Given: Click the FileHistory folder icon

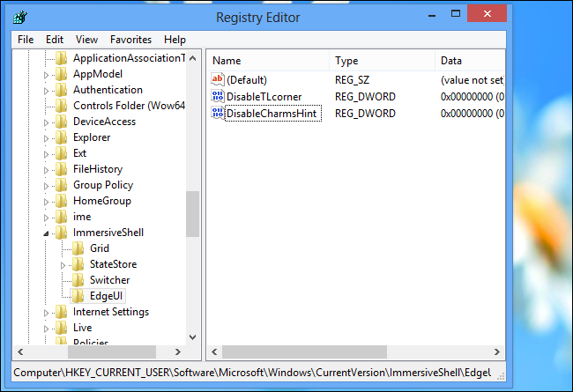Looking at the screenshot, I should click(62, 169).
